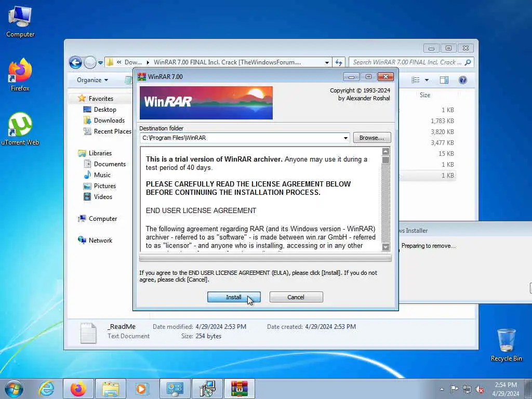Open Downloads in the Favorites list
The height and width of the screenshot is (399, 532).
click(x=109, y=120)
